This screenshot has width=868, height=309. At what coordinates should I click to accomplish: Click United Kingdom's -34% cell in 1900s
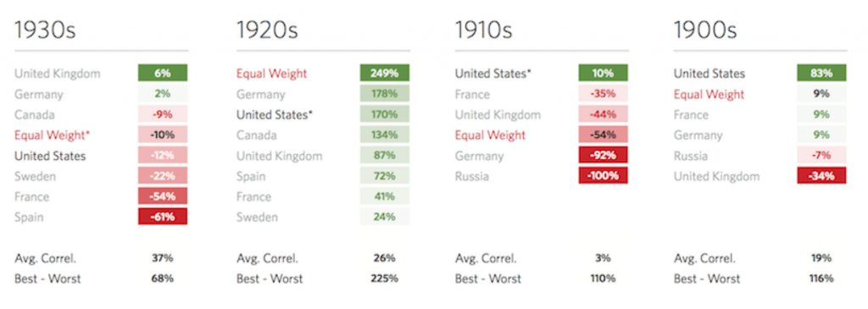tap(821, 176)
